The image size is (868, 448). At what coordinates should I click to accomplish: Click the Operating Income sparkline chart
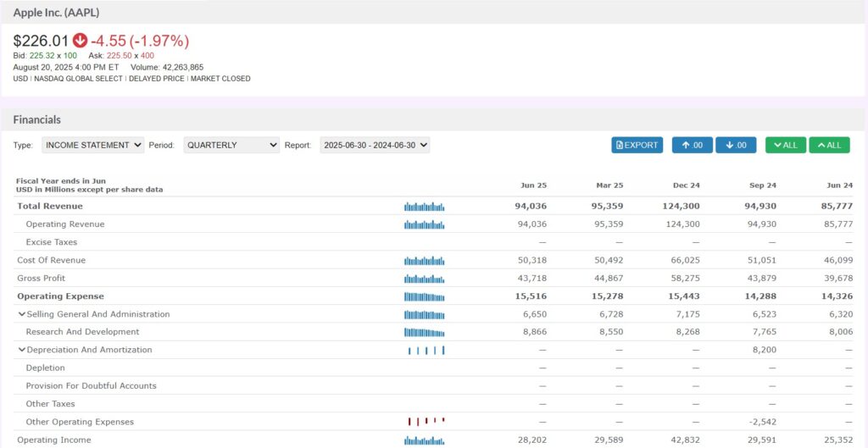pyautogui.click(x=424, y=440)
